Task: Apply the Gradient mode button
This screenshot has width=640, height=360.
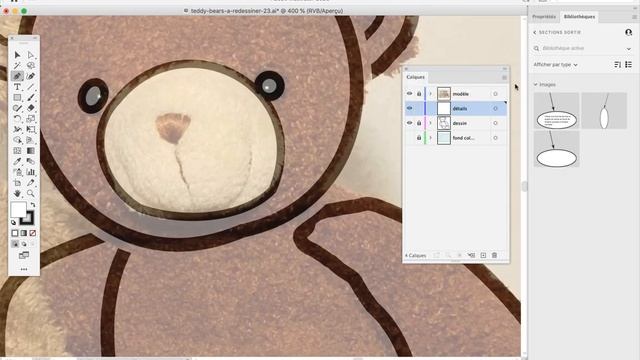Action: pyautogui.click(x=24, y=233)
